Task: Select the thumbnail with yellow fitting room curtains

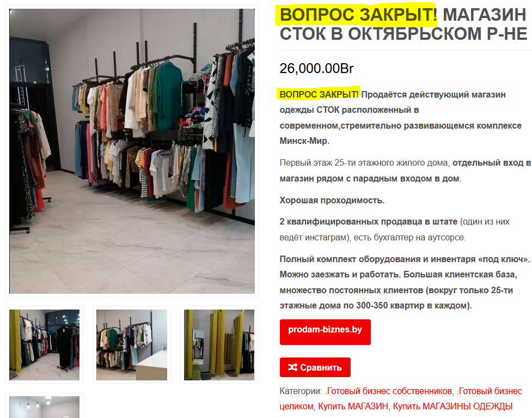Action: point(219,344)
